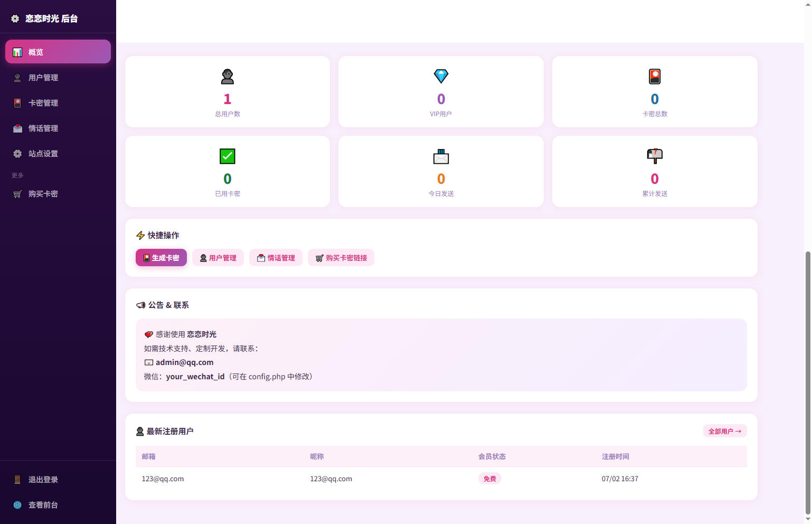This screenshot has height=524, width=812.
Task: Click the 今日发送 label
Action: (x=441, y=194)
